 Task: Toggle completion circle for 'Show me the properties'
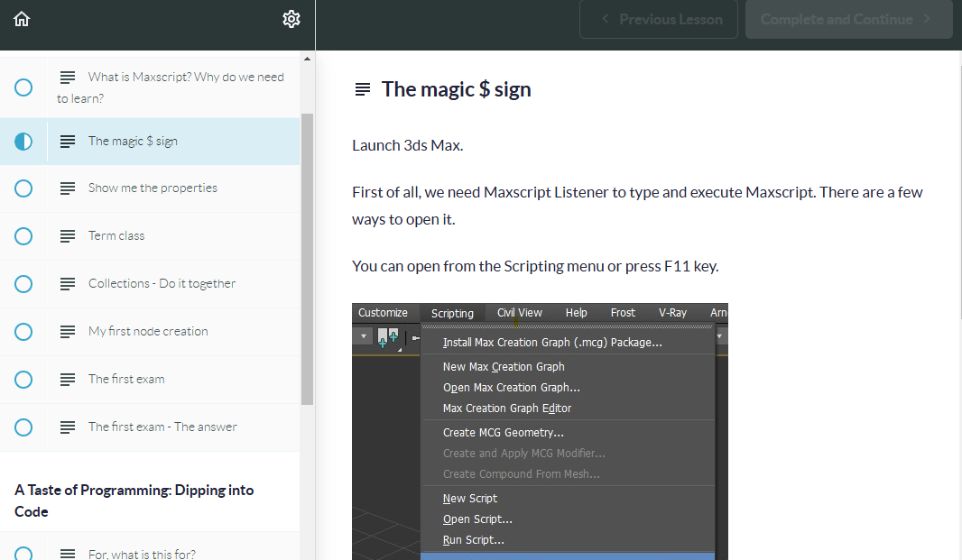click(x=23, y=188)
